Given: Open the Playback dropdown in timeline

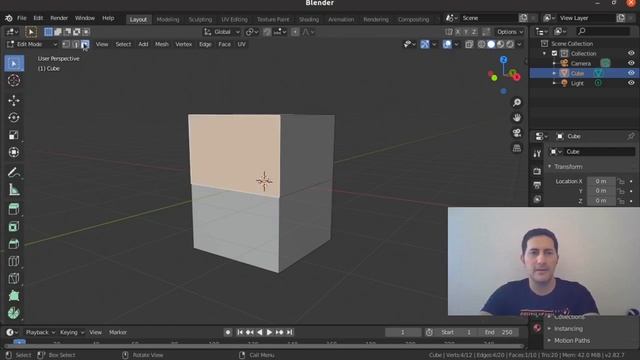Looking at the screenshot, I should click(40, 332).
